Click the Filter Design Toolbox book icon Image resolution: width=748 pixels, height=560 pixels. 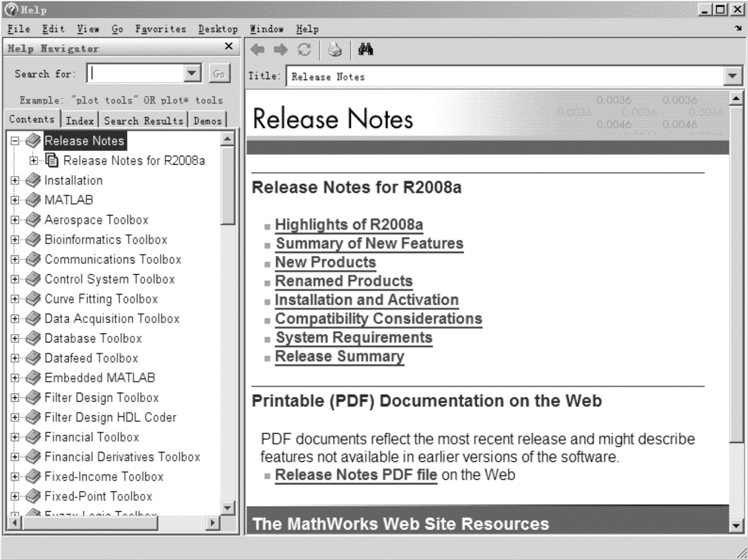33,397
